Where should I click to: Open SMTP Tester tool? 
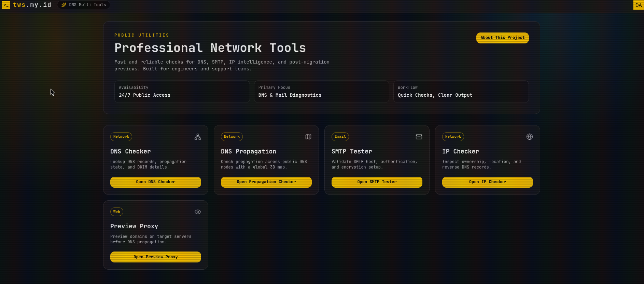pyautogui.click(x=377, y=182)
